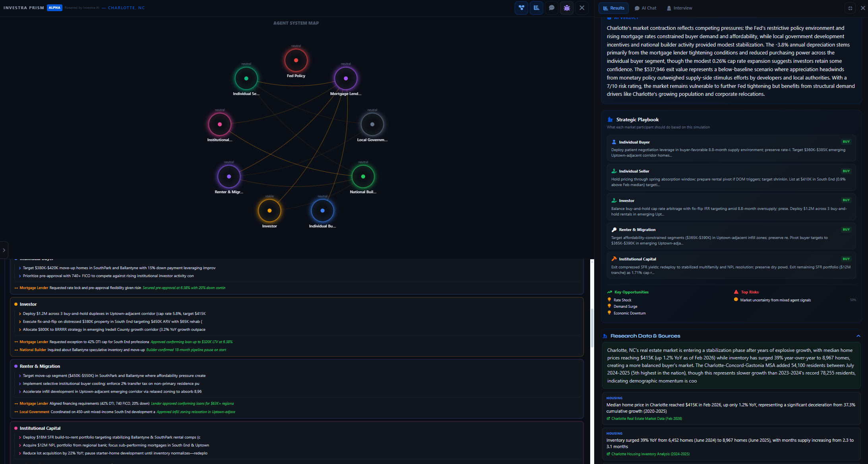The image size is (868, 464).
Task: Click the Individual Buyer person icon in playbook
Action: coord(614,142)
